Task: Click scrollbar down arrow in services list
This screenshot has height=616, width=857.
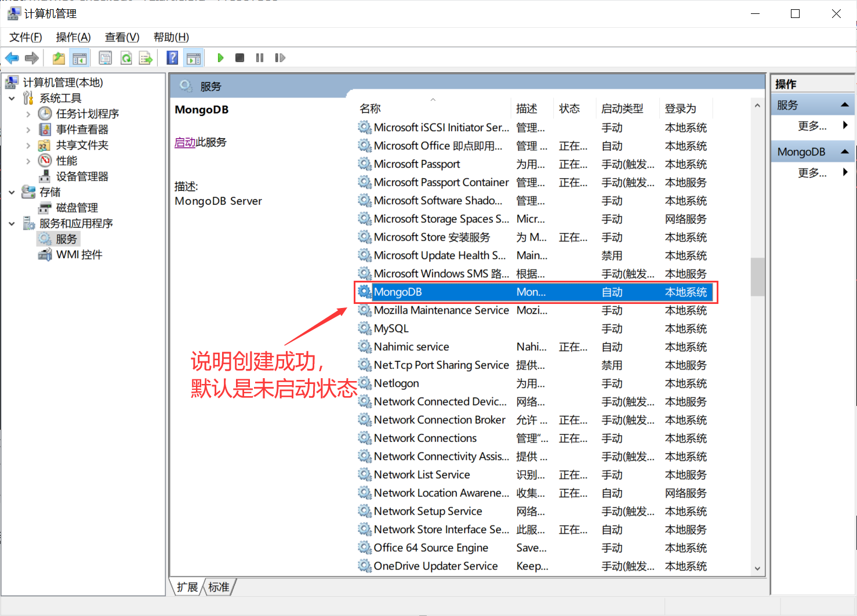Action: [757, 568]
